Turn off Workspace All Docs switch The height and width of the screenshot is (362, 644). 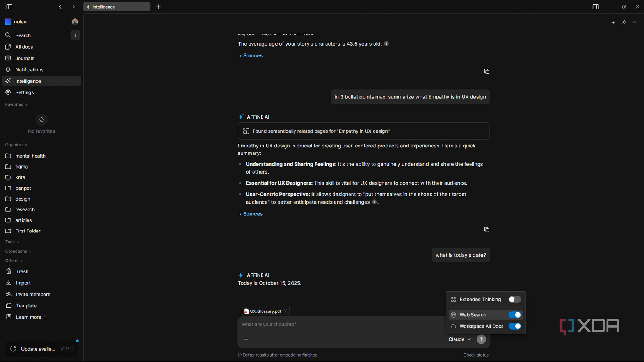(515, 326)
